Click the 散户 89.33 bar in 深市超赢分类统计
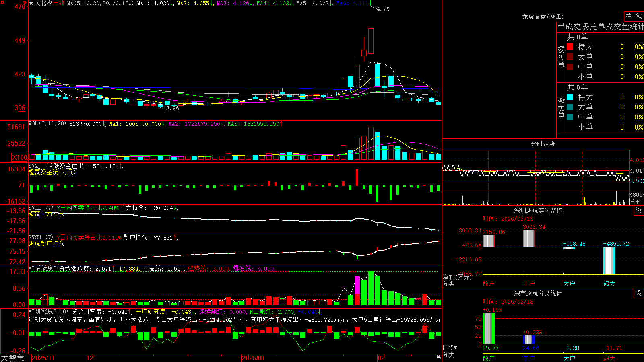Image resolution: width=644 pixels, height=362 pixels. (x=488, y=329)
